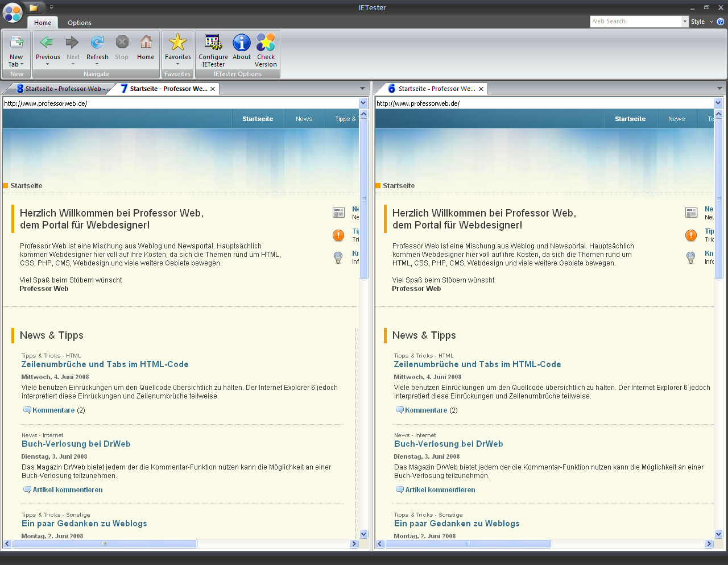
Task: Focus the address bar in the IE6 pane
Action: click(x=544, y=103)
